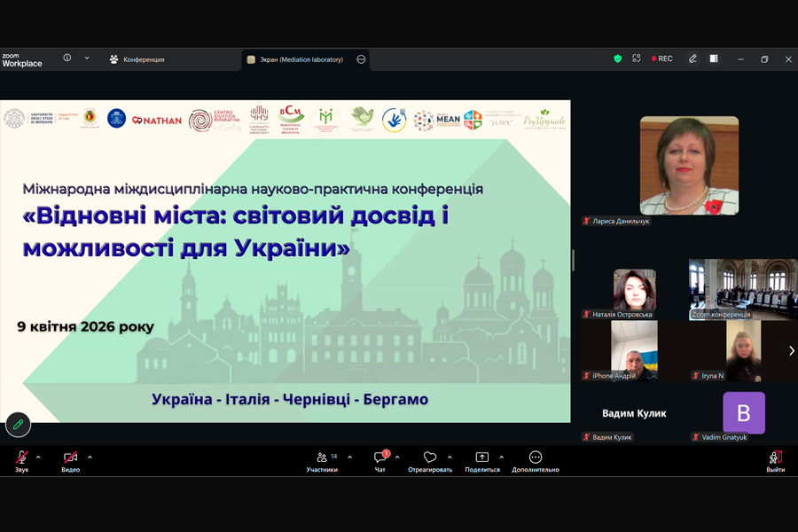Toggle the fullscreen view icon

[x=636, y=59]
